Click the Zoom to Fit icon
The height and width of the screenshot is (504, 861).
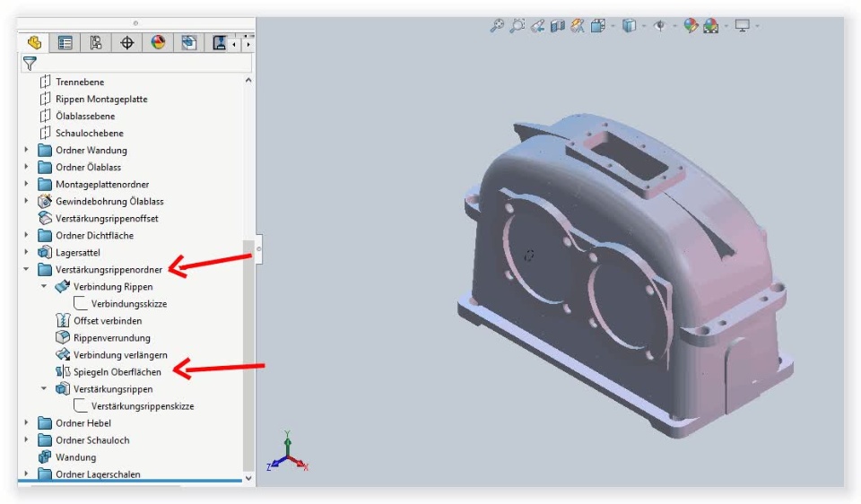pos(497,25)
